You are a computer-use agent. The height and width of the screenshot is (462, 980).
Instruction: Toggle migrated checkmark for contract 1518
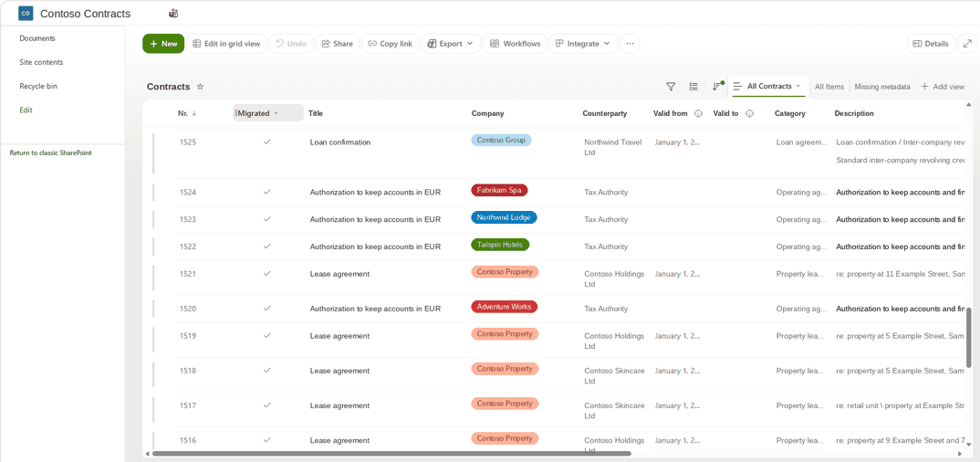[x=266, y=370]
